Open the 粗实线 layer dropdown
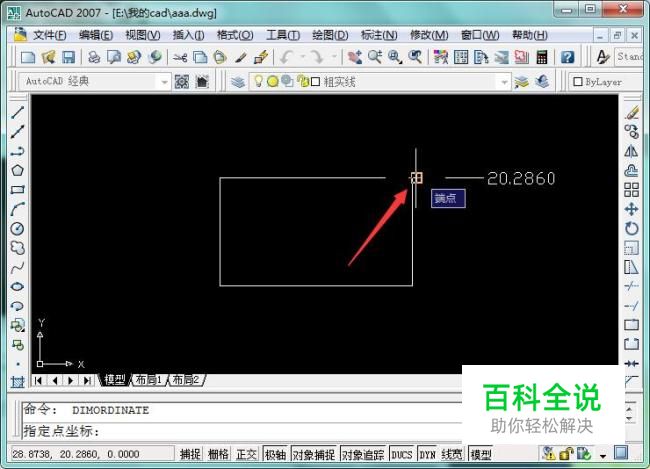Viewport: 650px width, 469px height. coord(504,82)
